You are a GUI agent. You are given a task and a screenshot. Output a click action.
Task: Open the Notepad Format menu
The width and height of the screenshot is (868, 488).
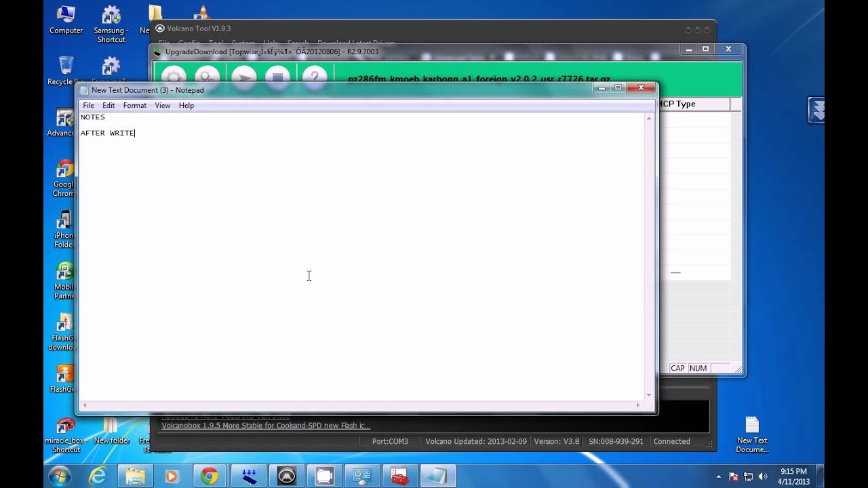point(135,106)
